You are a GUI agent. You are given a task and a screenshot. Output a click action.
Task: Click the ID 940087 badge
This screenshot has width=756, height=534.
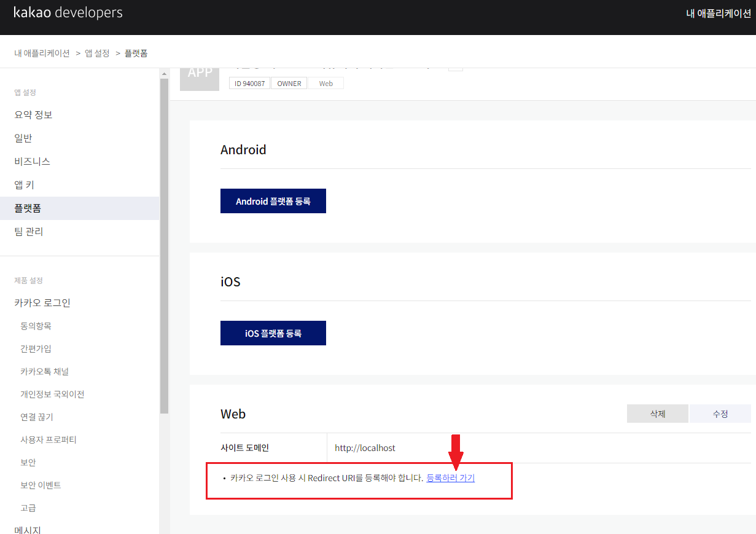249,84
